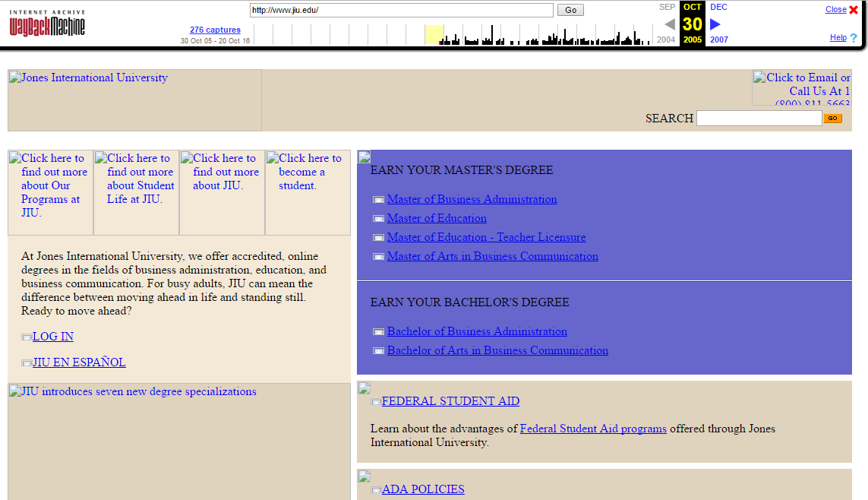Click broken image icon above ADA Policies

(x=365, y=476)
